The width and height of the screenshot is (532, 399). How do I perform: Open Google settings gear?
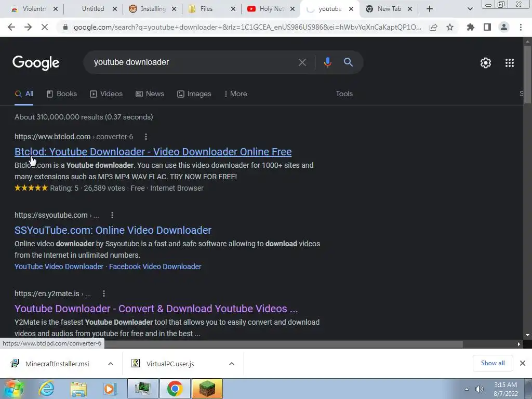[x=486, y=63]
